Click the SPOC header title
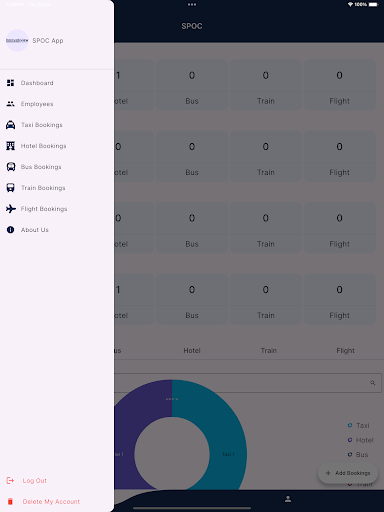The image size is (384, 512). click(x=192, y=26)
